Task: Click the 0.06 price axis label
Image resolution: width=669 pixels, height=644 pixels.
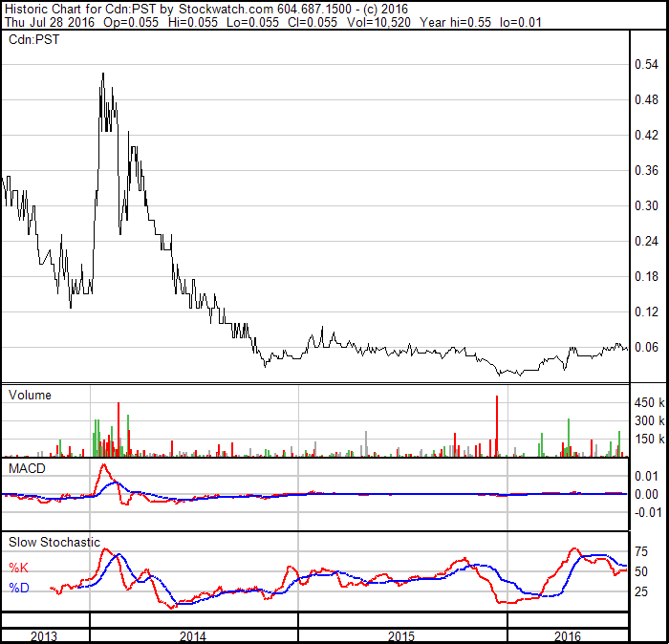Action: click(646, 348)
